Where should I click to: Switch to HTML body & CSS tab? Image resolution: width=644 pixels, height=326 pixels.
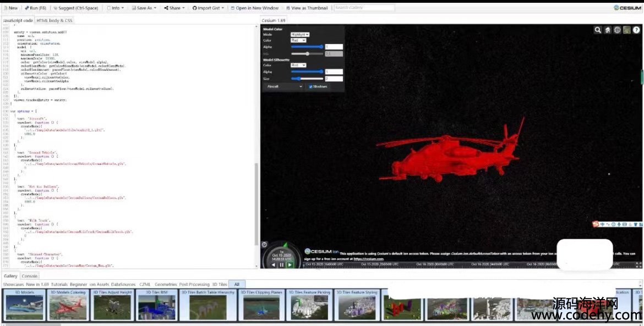54,20
